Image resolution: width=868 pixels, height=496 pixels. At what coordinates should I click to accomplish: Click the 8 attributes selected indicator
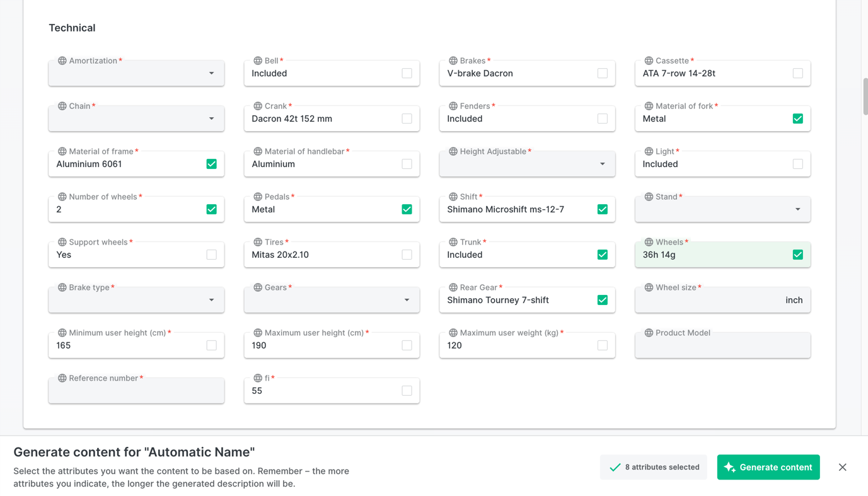[653, 467]
